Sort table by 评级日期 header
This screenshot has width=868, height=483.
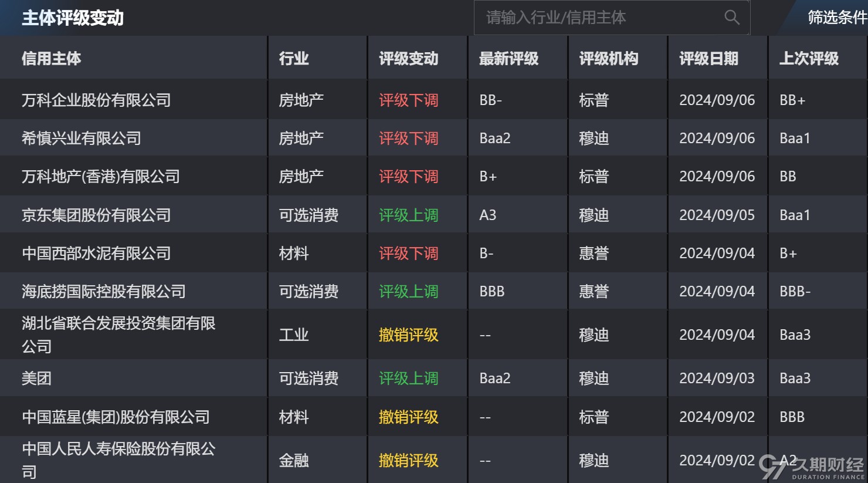click(x=708, y=59)
